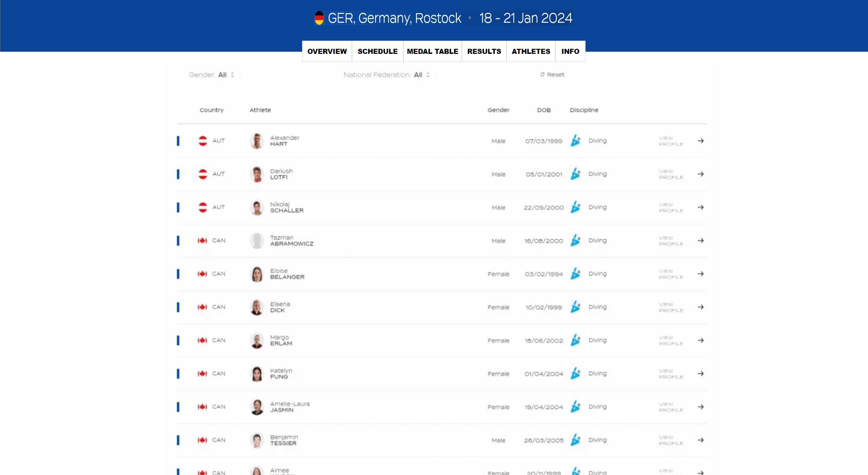Image resolution: width=868 pixels, height=475 pixels.
Task: Open View Profile link for Margo Erlam
Action: [x=671, y=340]
